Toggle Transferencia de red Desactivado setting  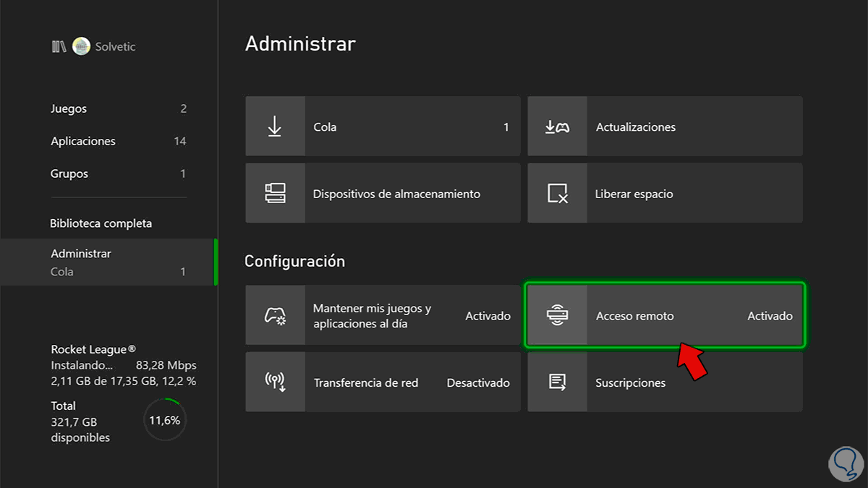(x=478, y=382)
